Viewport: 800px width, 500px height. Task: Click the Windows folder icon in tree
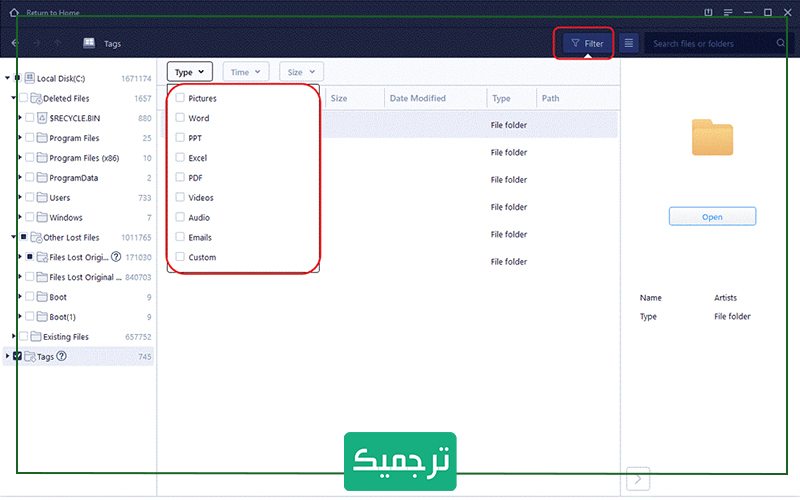(x=42, y=217)
